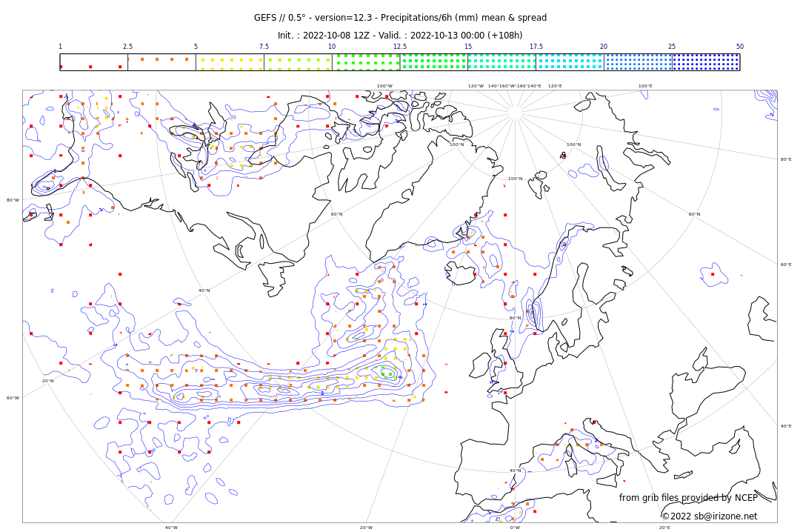Select the green 10 to 12.5 mm legend box
The height and width of the screenshot is (532, 800).
[366, 62]
